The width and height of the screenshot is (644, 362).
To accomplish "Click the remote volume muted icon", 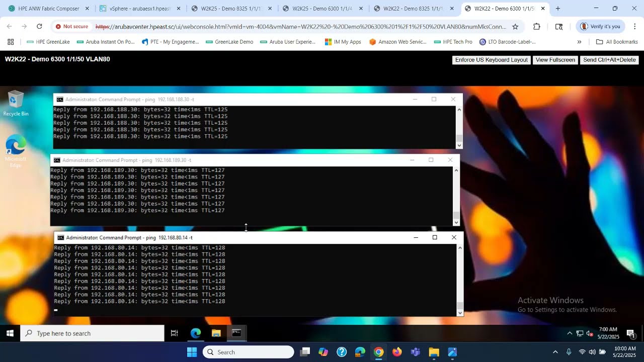I will (590, 333).
